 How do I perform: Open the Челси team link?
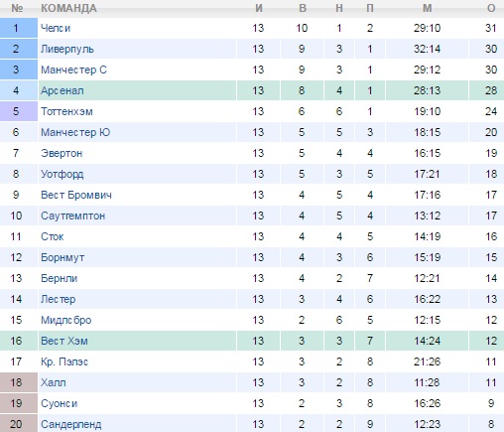(56, 28)
